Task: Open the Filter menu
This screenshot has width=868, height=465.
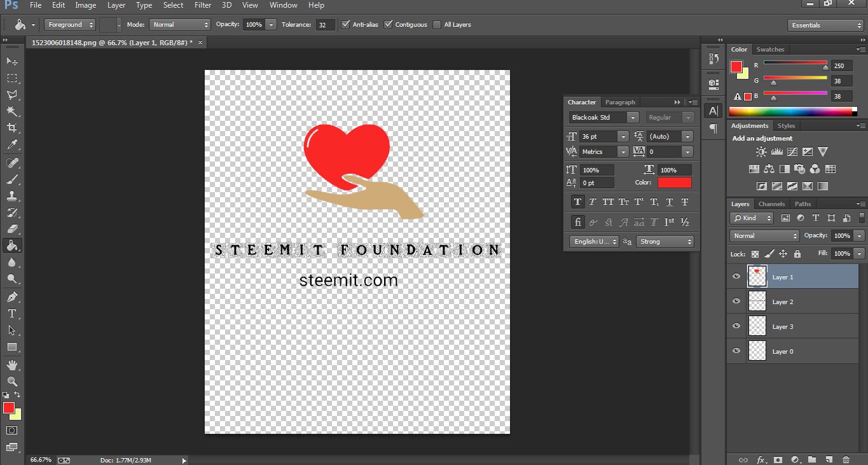Action: click(x=203, y=5)
